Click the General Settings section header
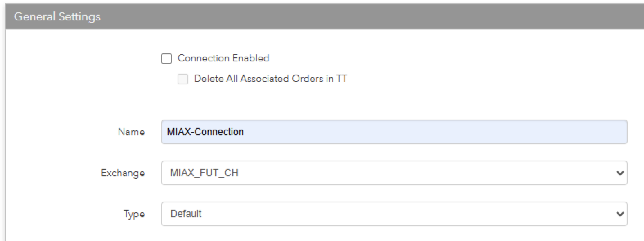The width and height of the screenshot is (644, 241). (324, 16)
